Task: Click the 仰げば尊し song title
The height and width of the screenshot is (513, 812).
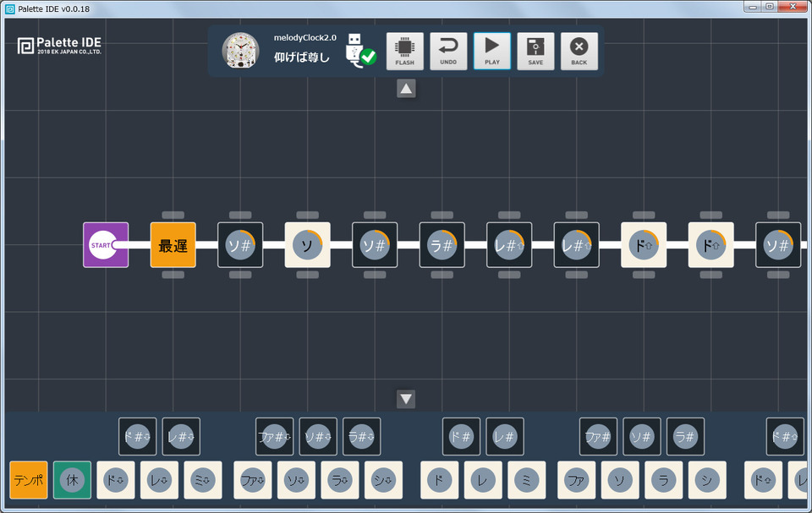Action: click(302, 57)
